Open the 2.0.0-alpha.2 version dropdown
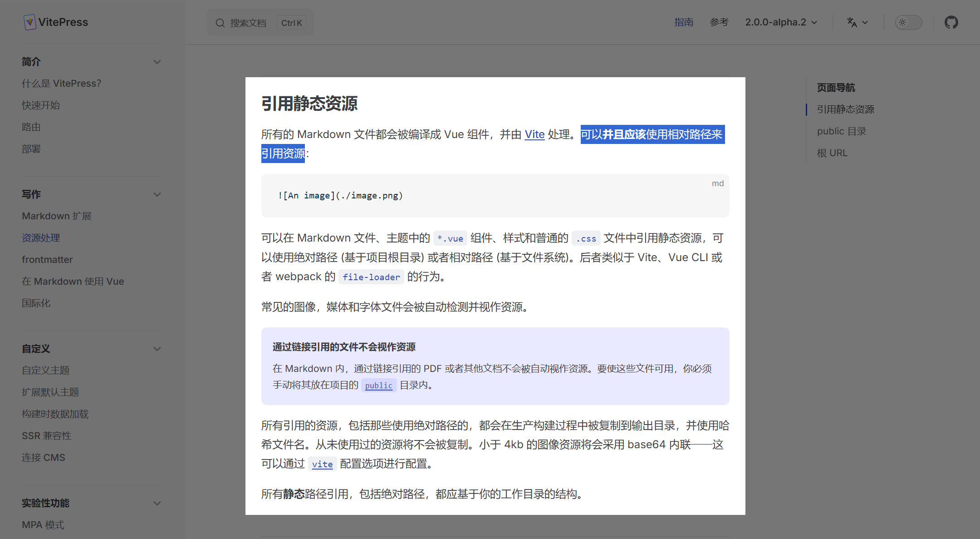The image size is (980, 539). click(x=781, y=22)
